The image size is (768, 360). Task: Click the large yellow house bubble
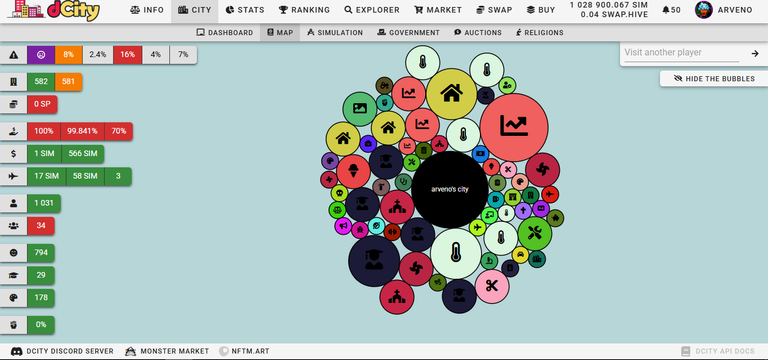pyautogui.click(x=451, y=94)
